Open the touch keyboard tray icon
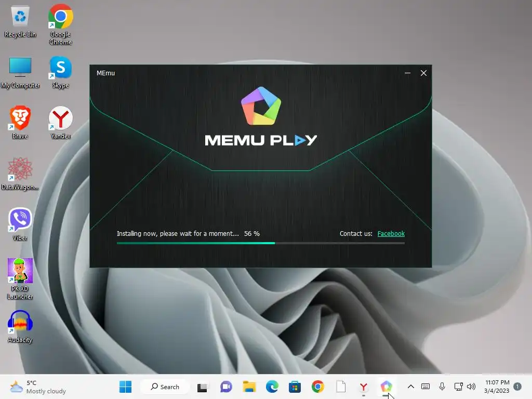Image resolution: width=532 pixels, height=399 pixels. pyautogui.click(x=425, y=387)
